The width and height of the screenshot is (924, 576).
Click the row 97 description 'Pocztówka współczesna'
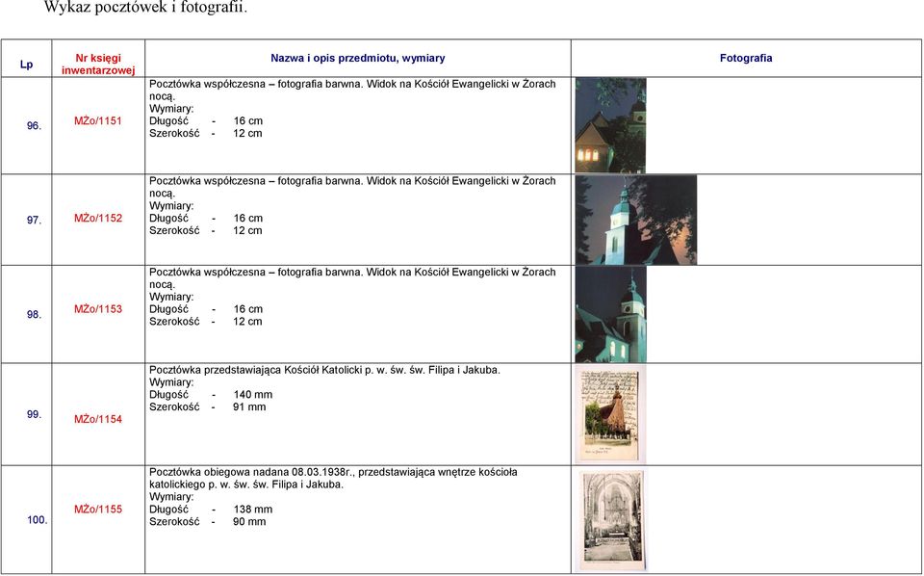point(208,181)
